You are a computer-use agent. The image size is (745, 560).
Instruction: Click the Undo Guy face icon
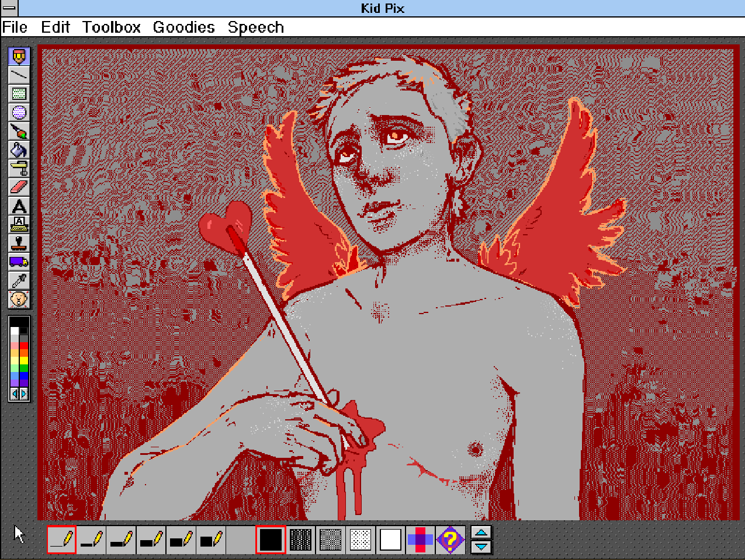click(19, 300)
